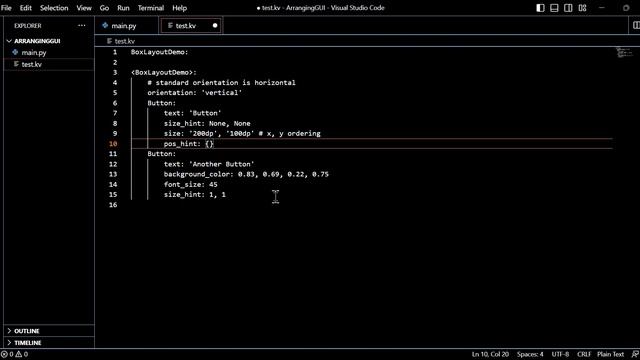Toggle secondary side bar layout icon
The width and height of the screenshot is (640, 360).
(x=568, y=8)
